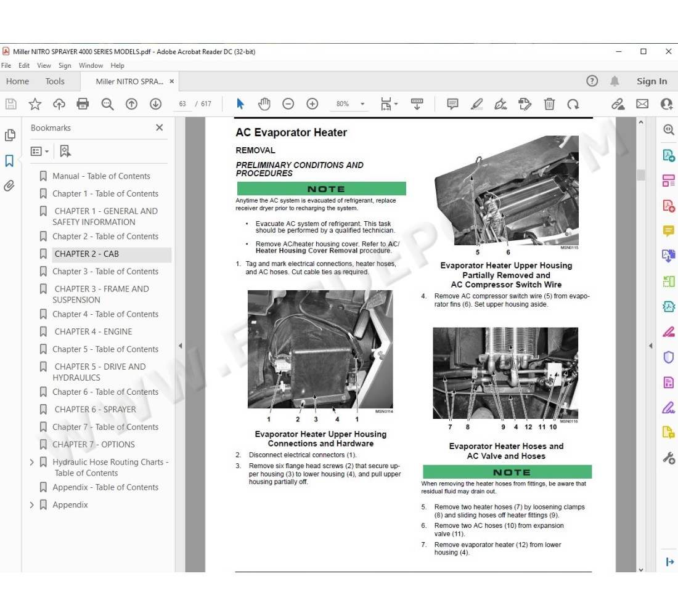Image resolution: width=678 pixels, height=616 pixels.
Task: Select the Hand pan tool
Action: (x=264, y=104)
